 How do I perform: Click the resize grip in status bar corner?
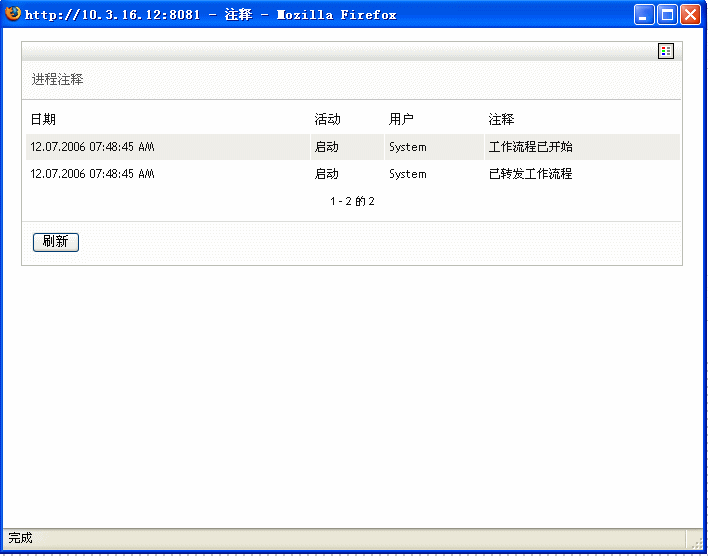point(698,543)
